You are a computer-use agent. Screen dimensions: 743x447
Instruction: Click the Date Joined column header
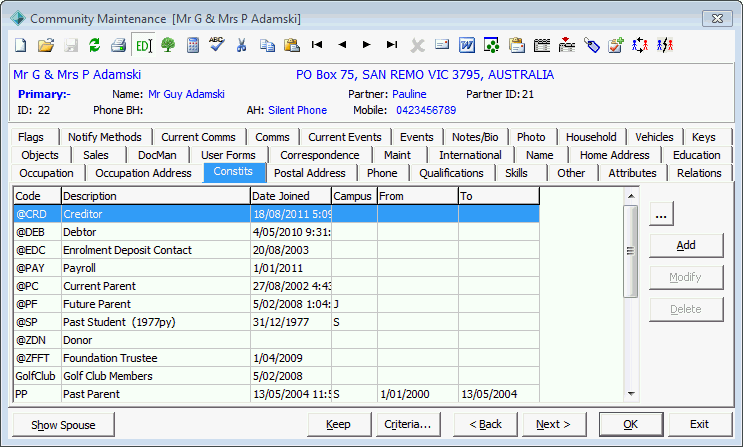290,196
